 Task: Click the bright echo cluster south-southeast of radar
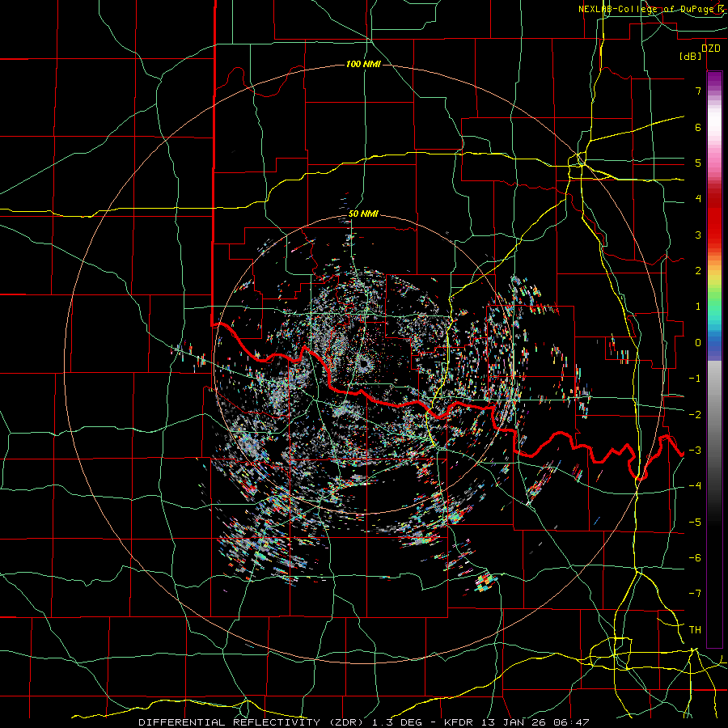(485, 582)
